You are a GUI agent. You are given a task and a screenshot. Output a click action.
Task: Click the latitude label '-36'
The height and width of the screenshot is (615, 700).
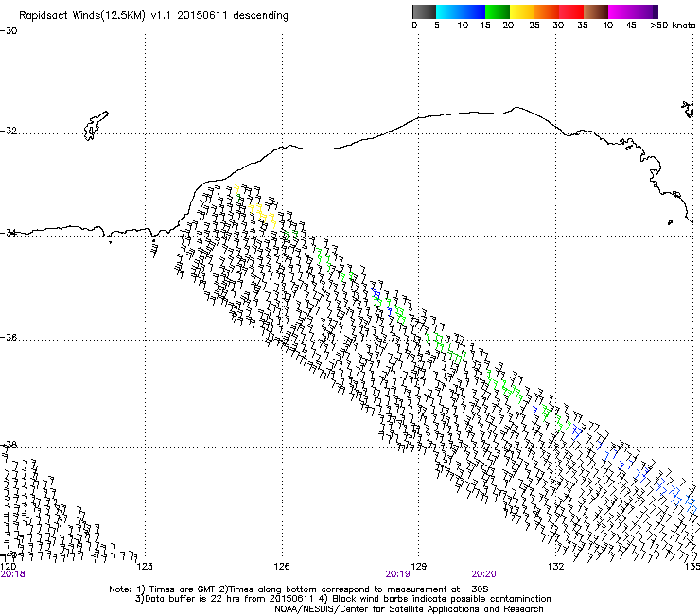9,337
